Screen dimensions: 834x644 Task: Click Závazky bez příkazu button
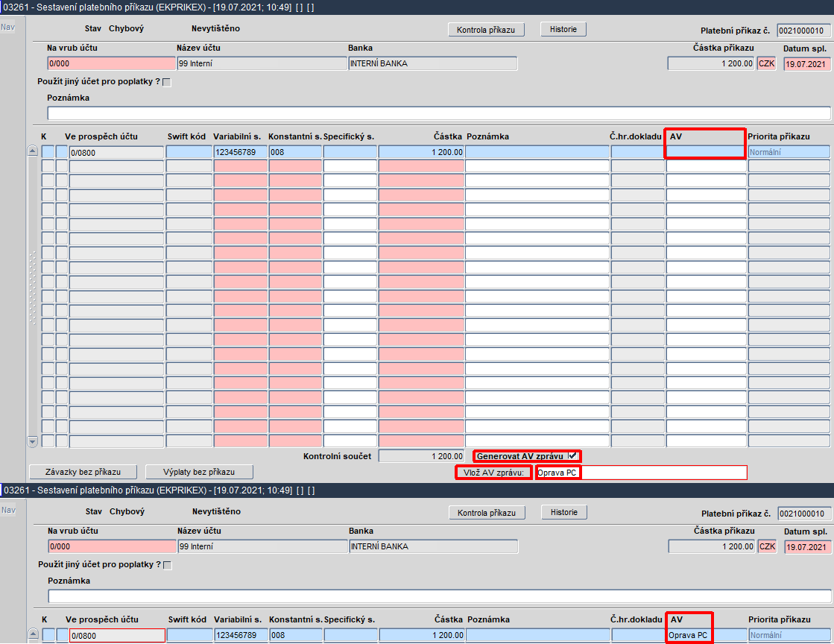(x=83, y=472)
